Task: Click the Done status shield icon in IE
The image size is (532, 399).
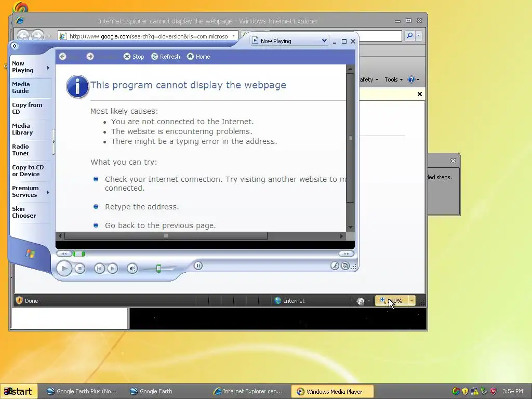Action: tap(19, 300)
